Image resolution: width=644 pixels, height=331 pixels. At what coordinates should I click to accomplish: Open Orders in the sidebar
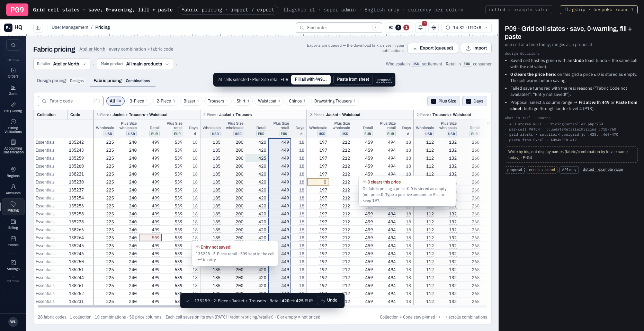point(13,73)
